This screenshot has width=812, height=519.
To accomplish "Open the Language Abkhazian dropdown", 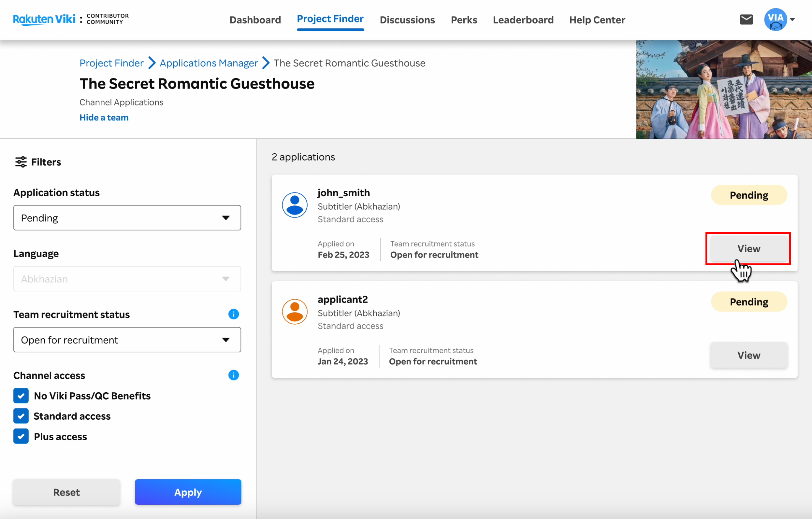I will coord(127,279).
